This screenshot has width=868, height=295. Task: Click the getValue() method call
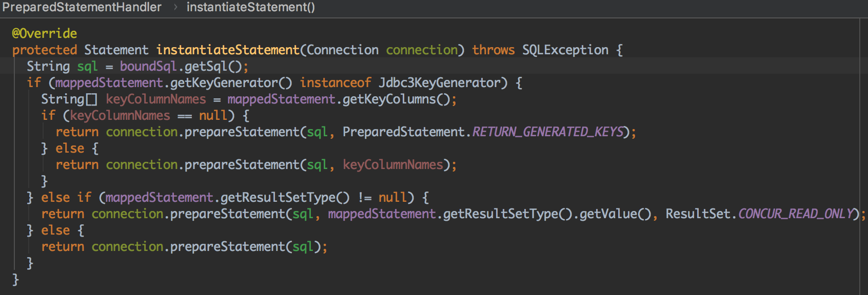(x=616, y=214)
